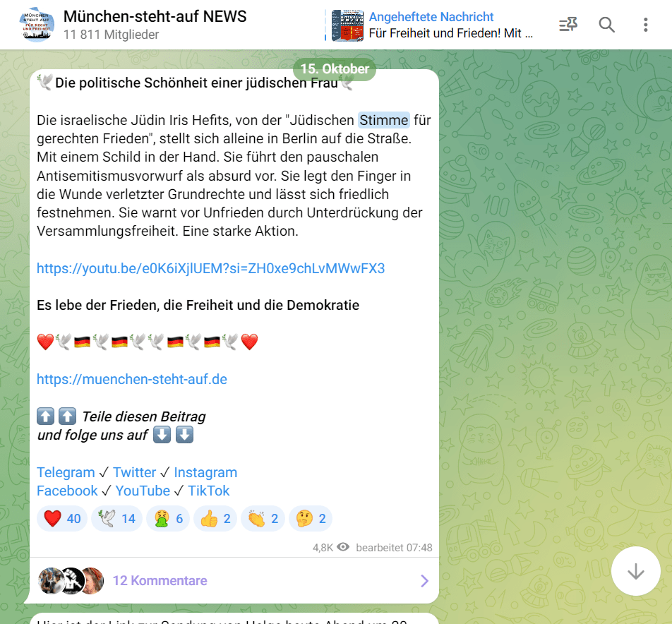This screenshot has height=624, width=672.
Task: Expand the 12 Kommentare thread arrow
Action: (x=424, y=581)
